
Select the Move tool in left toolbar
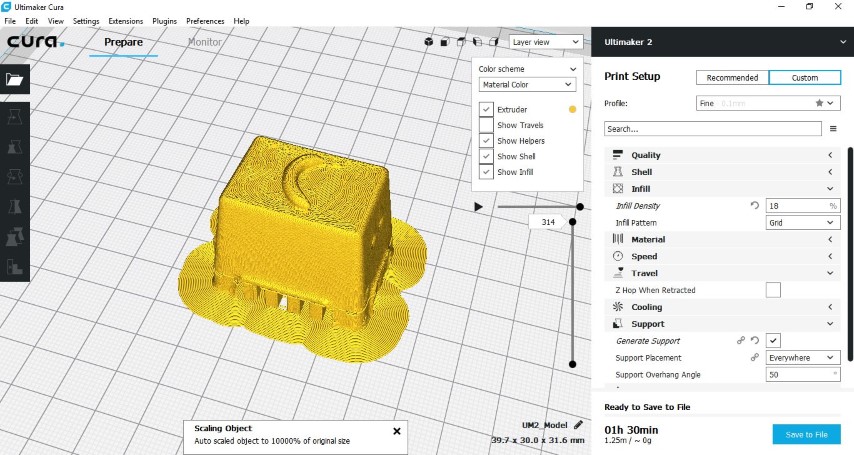click(15, 116)
